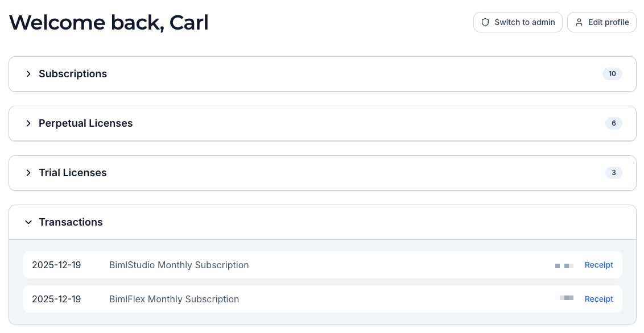Open the Edit profile screen
The height and width of the screenshot is (333, 644).
point(601,22)
